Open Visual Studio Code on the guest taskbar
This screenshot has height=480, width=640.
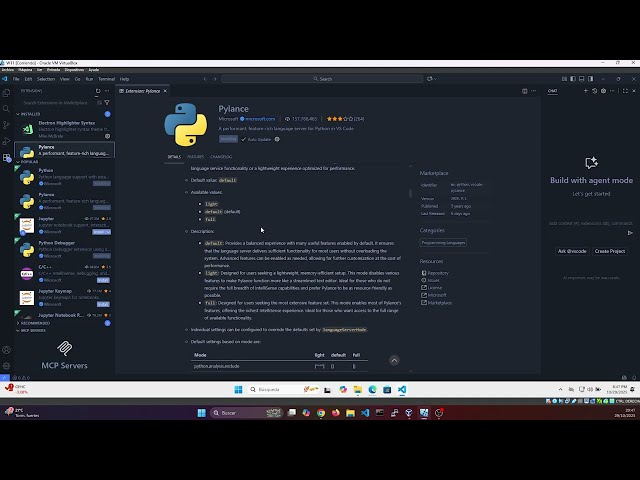[x=402, y=389]
